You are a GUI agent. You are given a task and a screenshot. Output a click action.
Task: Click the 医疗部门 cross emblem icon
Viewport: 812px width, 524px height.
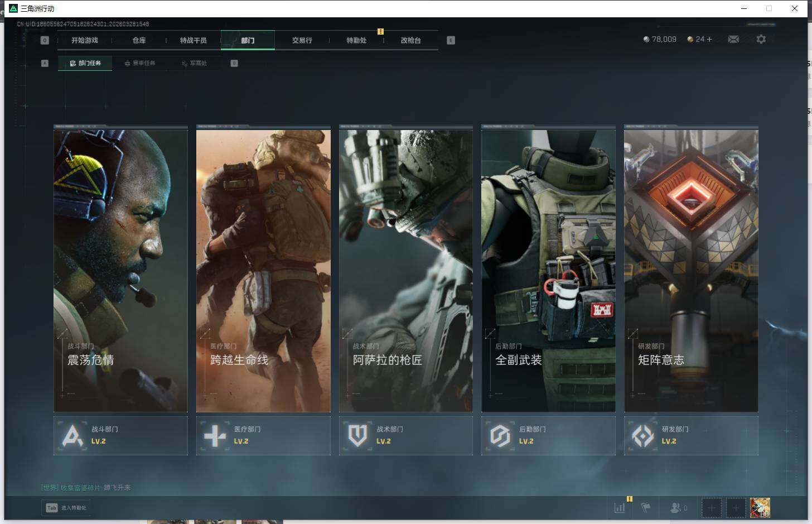[x=215, y=436]
